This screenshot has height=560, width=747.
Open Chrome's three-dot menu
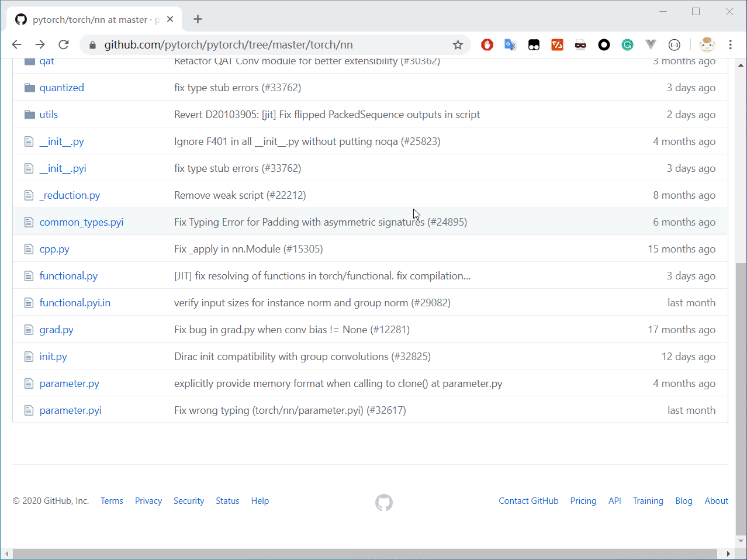coord(730,45)
